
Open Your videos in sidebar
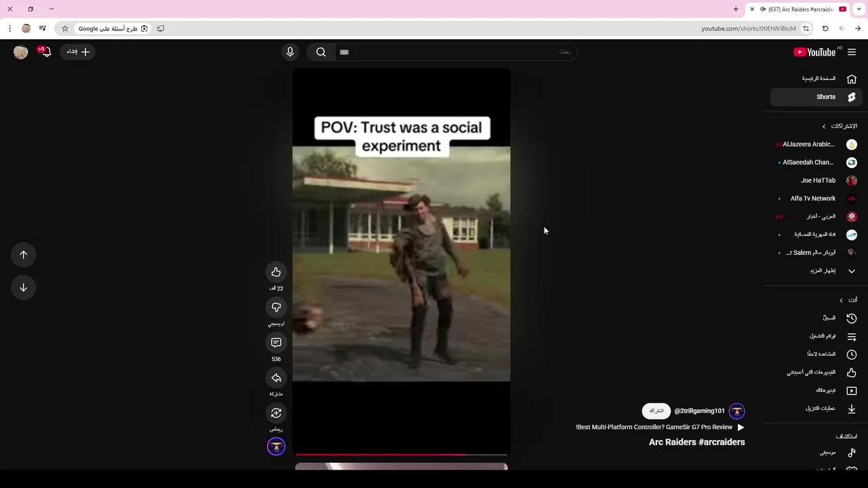click(817, 390)
